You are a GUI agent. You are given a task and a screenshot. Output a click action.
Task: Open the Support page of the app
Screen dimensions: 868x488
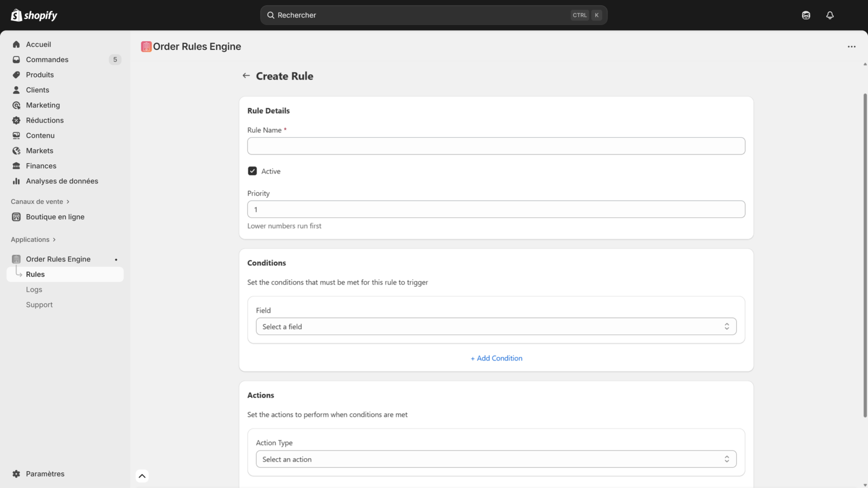click(39, 304)
